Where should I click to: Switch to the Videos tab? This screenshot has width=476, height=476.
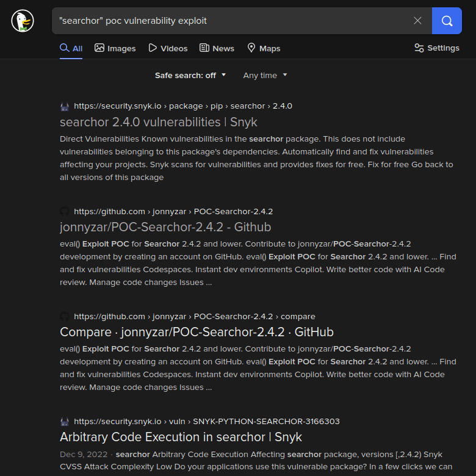[x=168, y=48]
